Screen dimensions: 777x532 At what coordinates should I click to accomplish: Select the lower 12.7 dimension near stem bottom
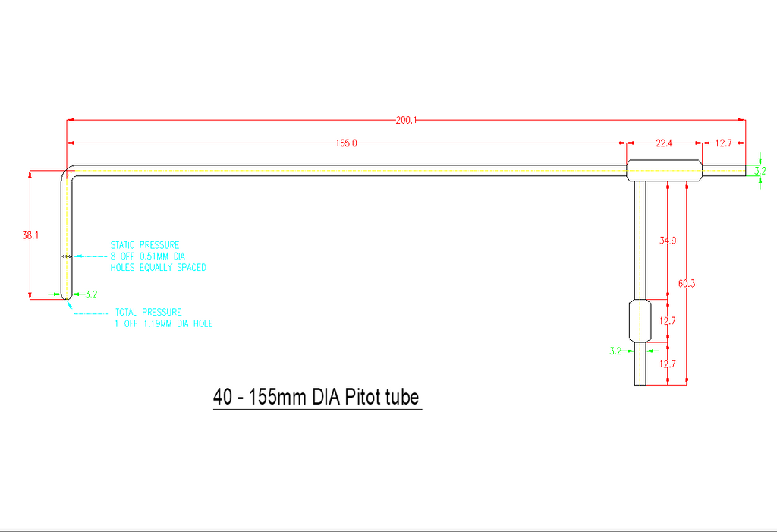point(668,364)
